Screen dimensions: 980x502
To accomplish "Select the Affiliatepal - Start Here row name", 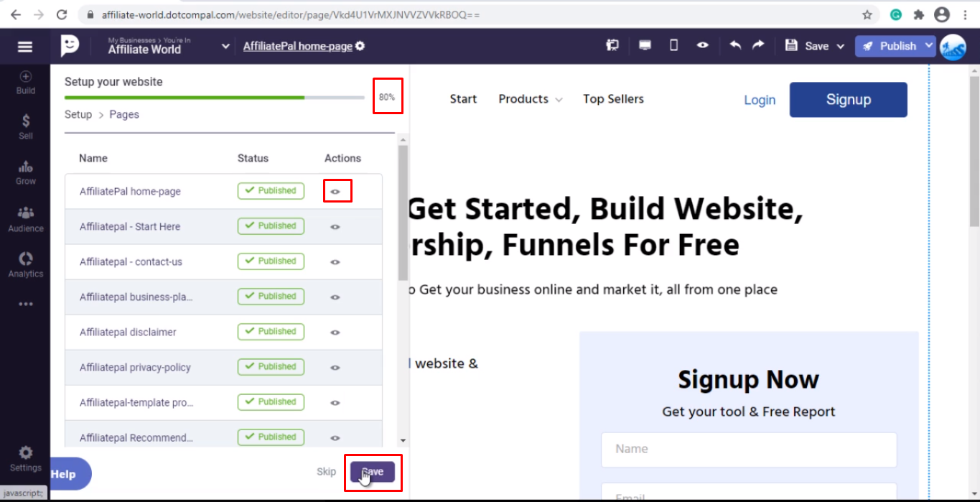I will tap(130, 227).
